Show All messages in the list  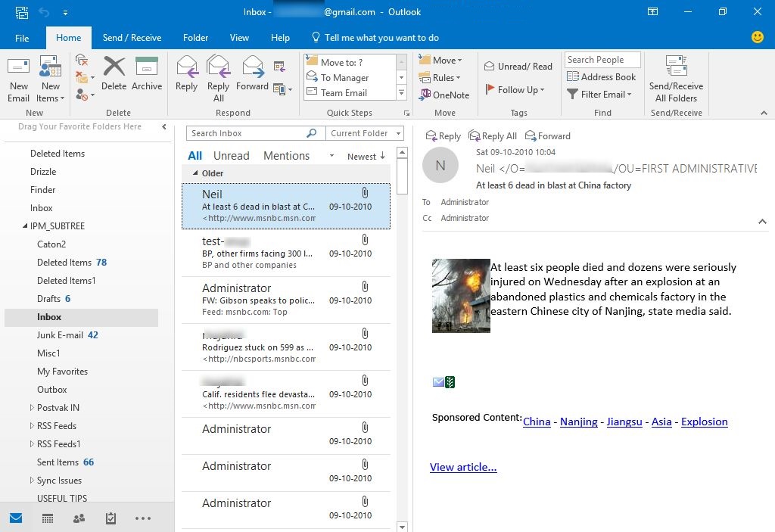(195, 156)
